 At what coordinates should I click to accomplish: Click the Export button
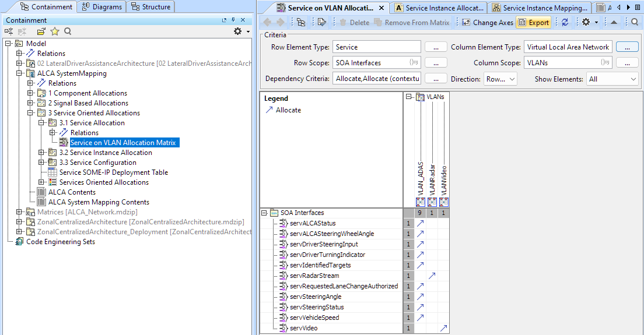tap(534, 22)
